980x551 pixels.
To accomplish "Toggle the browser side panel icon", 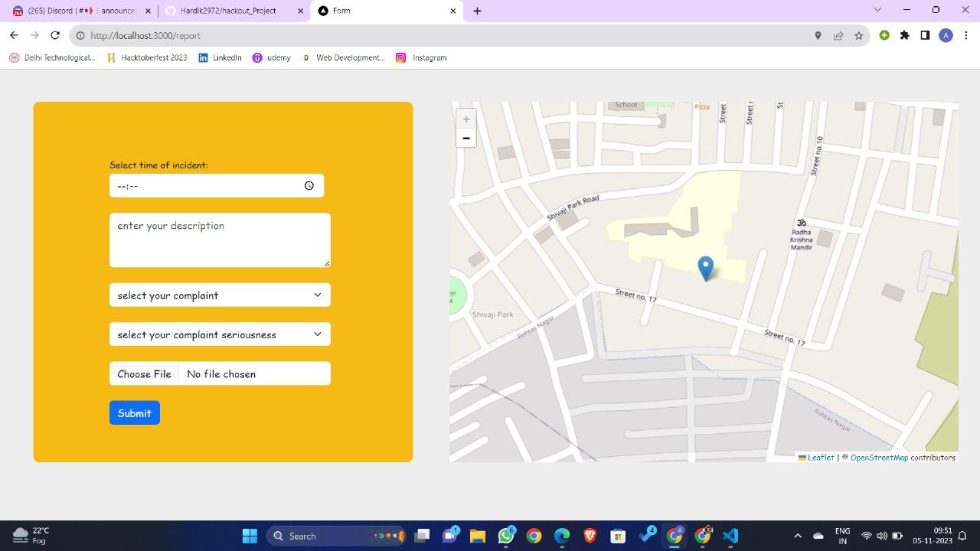I will coord(925,35).
